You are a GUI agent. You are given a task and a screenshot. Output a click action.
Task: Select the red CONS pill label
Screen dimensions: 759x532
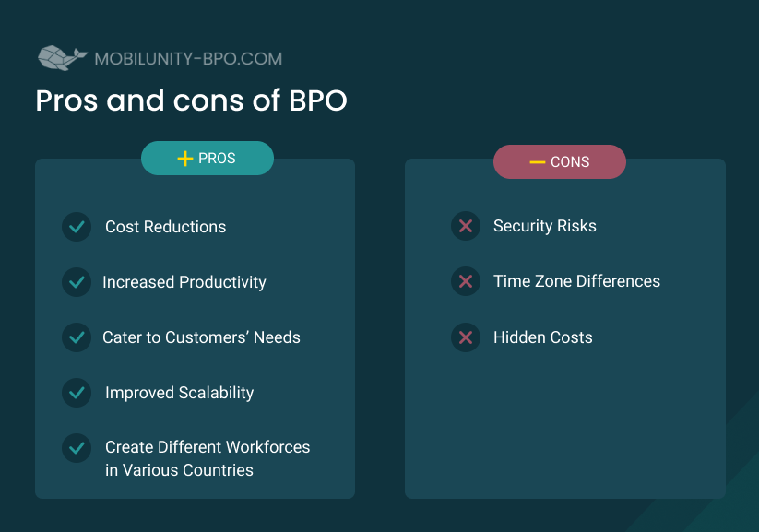click(560, 161)
